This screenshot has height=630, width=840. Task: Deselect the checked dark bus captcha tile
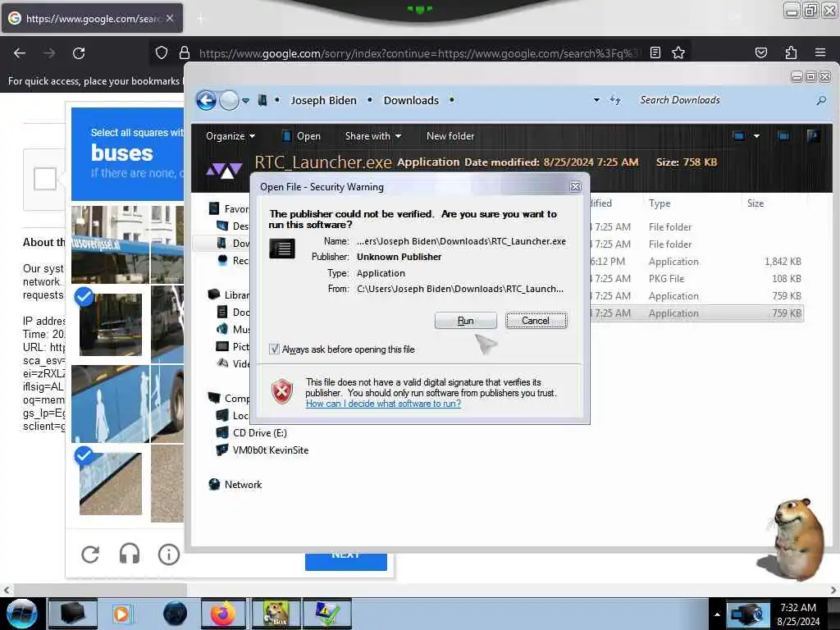(x=111, y=324)
